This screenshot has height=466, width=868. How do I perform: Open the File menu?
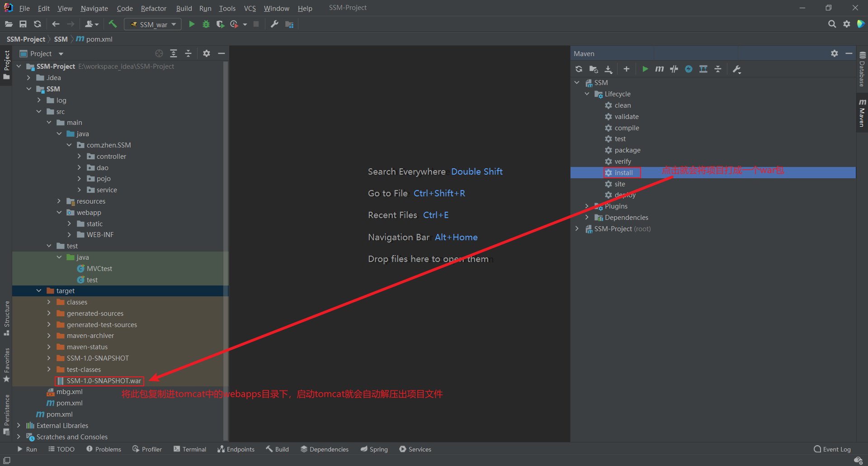pos(24,8)
